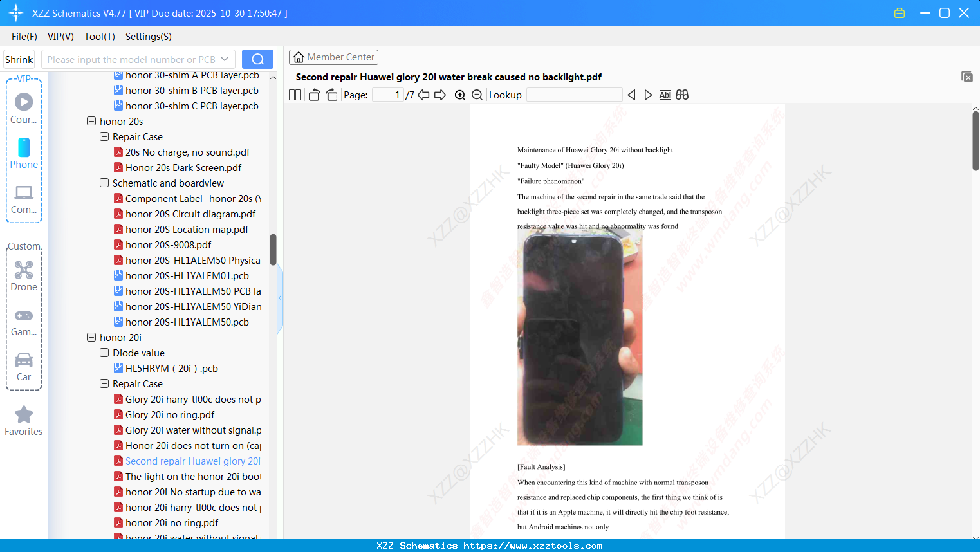Open Glory 20i water without signal file
This screenshot has width=980, height=552.
tap(193, 430)
